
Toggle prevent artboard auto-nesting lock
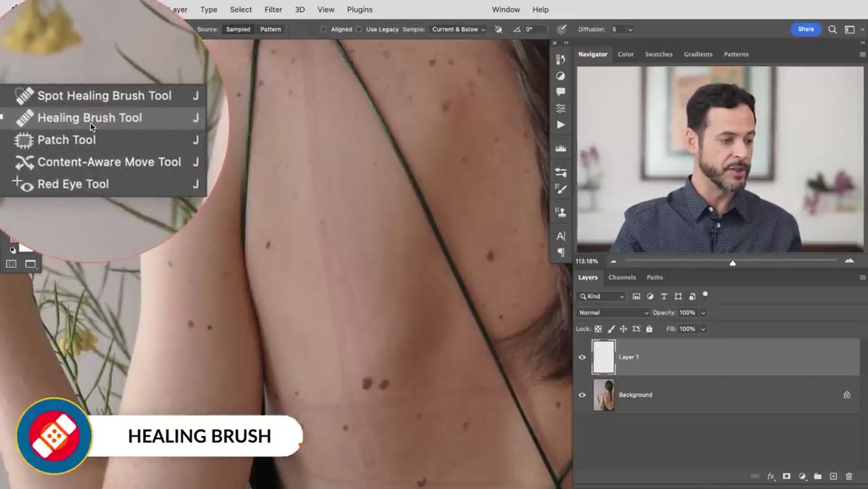[x=637, y=329]
